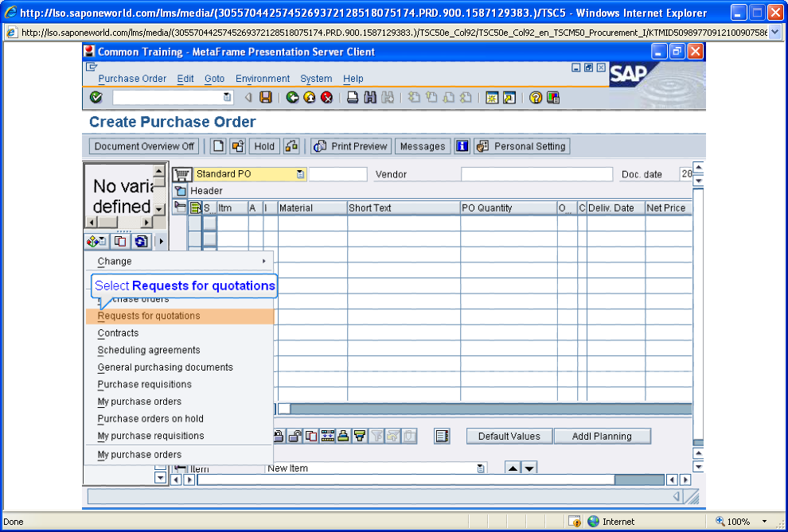Open the command field history dropdown

[x=227, y=97]
